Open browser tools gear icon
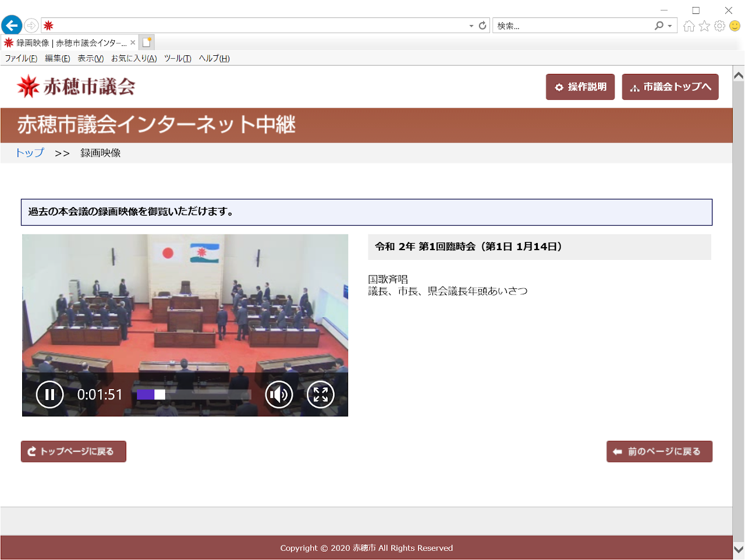This screenshot has width=745, height=560. (x=720, y=26)
